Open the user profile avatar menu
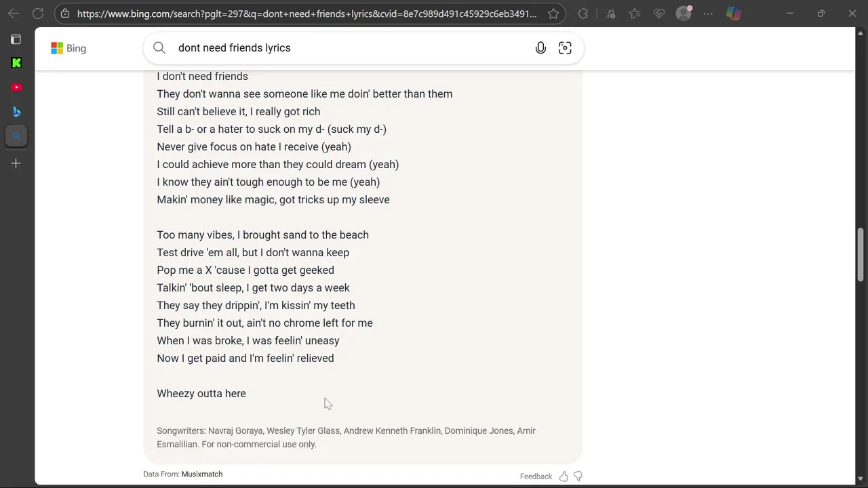The width and height of the screenshot is (868, 488). click(x=684, y=14)
